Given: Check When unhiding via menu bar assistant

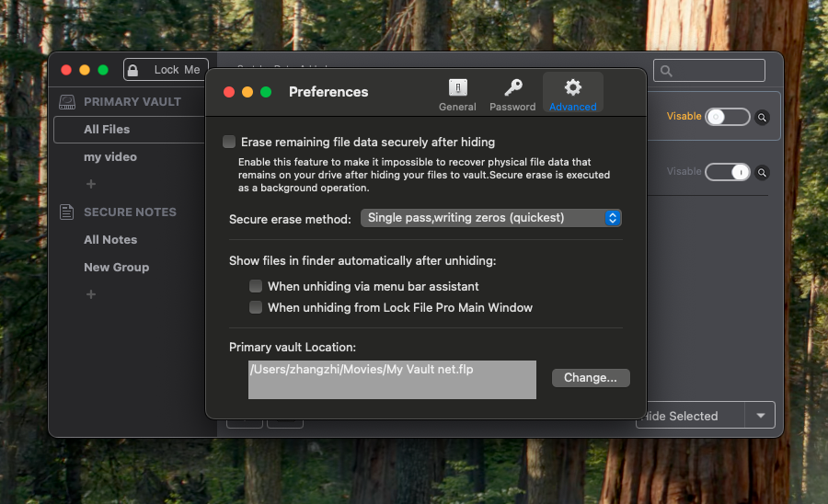Looking at the screenshot, I should tap(256, 286).
